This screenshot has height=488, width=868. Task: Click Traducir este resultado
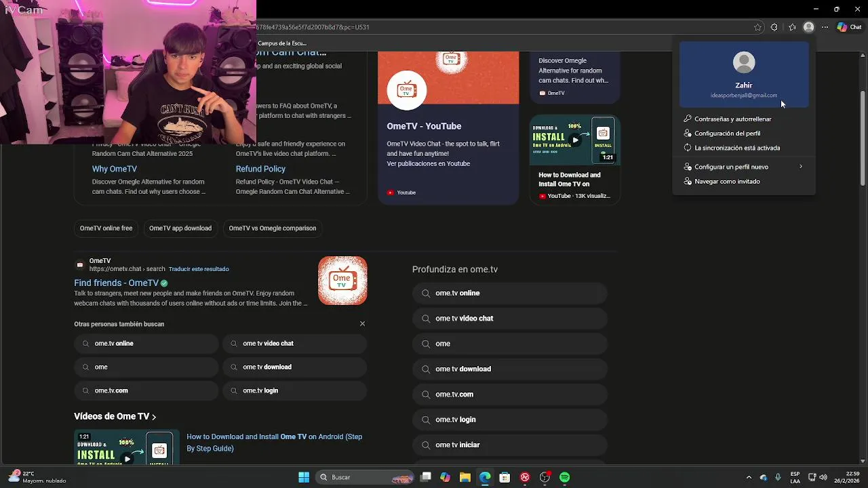pyautogui.click(x=199, y=269)
